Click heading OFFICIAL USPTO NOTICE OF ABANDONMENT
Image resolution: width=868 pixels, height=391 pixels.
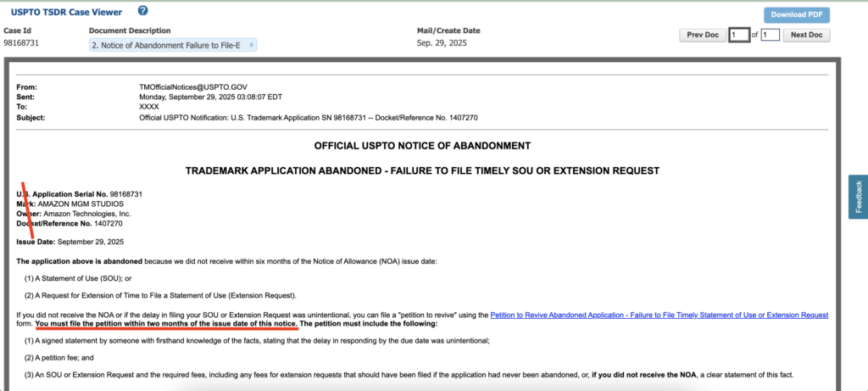422,146
